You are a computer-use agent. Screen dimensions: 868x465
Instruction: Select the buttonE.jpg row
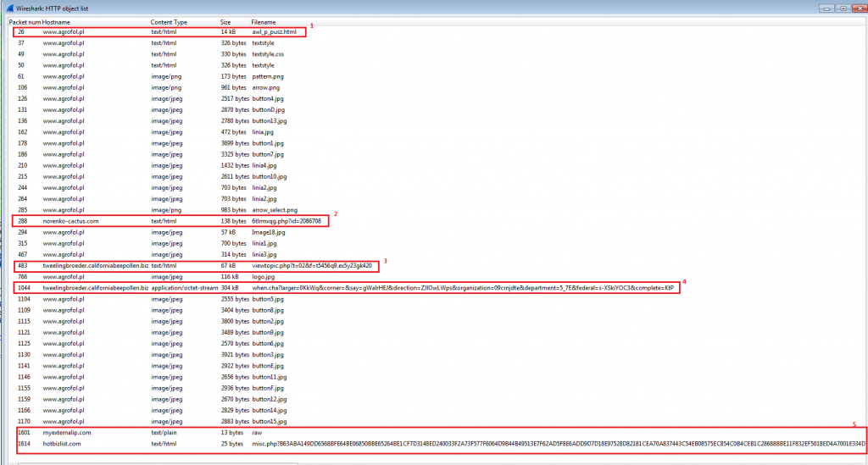pos(437,365)
